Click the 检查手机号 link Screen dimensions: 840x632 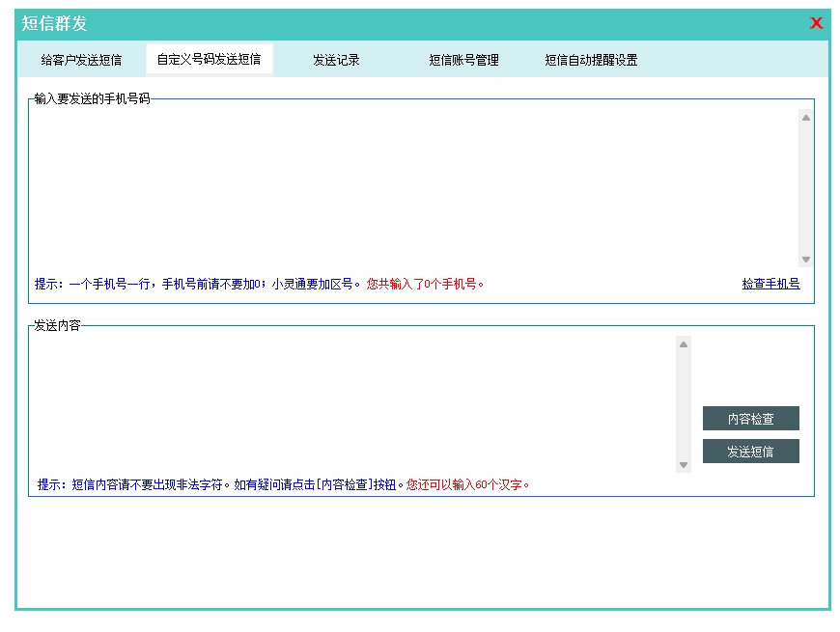(x=770, y=284)
